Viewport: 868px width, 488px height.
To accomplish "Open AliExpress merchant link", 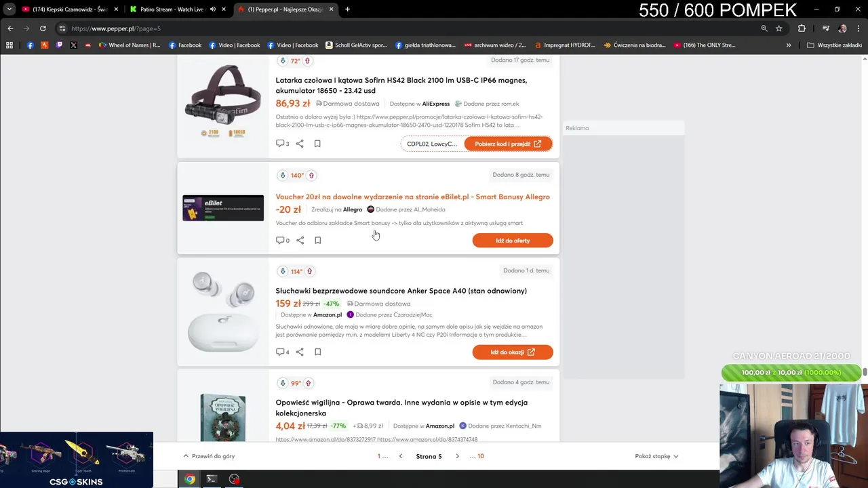I will pyautogui.click(x=436, y=104).
